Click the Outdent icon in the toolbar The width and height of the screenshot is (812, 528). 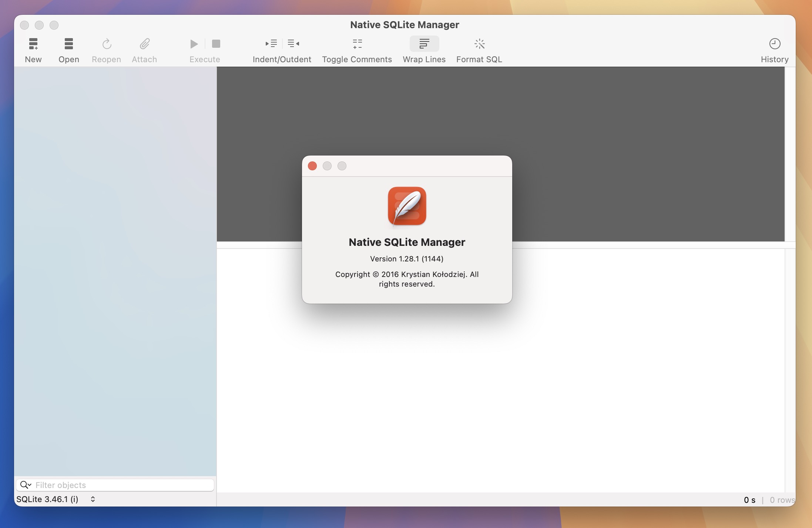[x=293, y=44]
